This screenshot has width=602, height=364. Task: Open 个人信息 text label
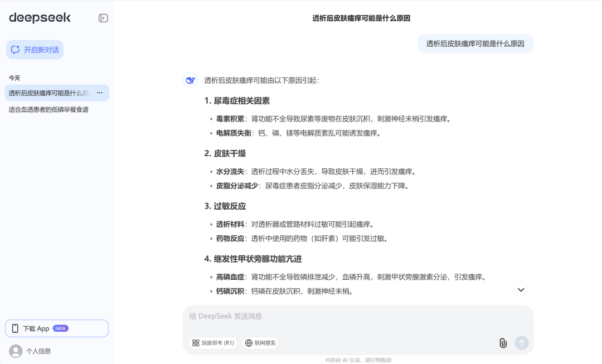pyautogui.click(x=38, y=351)
